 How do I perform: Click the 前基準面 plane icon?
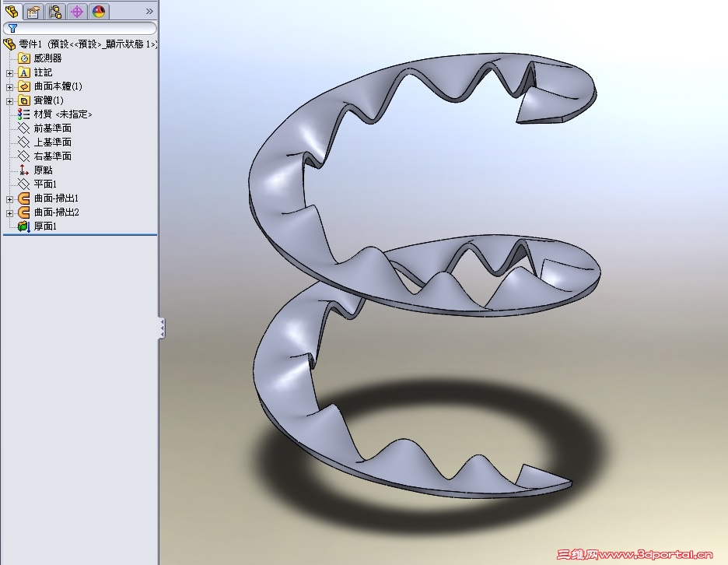23,128
